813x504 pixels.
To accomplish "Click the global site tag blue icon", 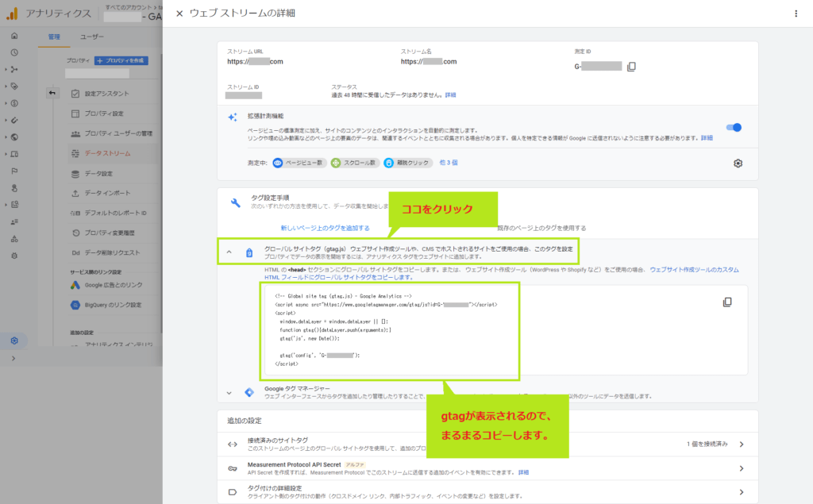I will point(249,252).
